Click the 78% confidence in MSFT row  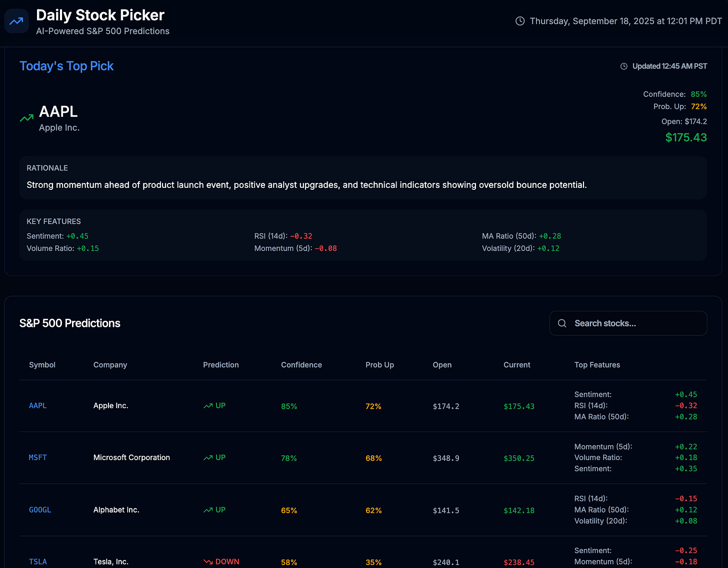click(289, 458)
